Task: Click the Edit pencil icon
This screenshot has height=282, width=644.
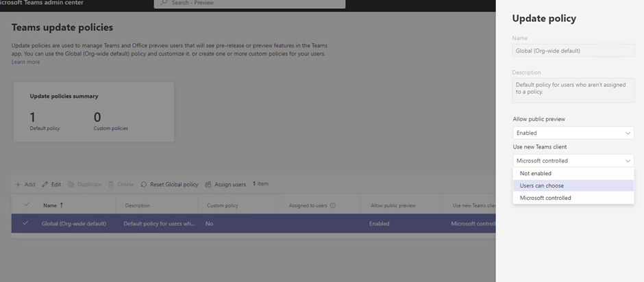Action: [45, 185]
